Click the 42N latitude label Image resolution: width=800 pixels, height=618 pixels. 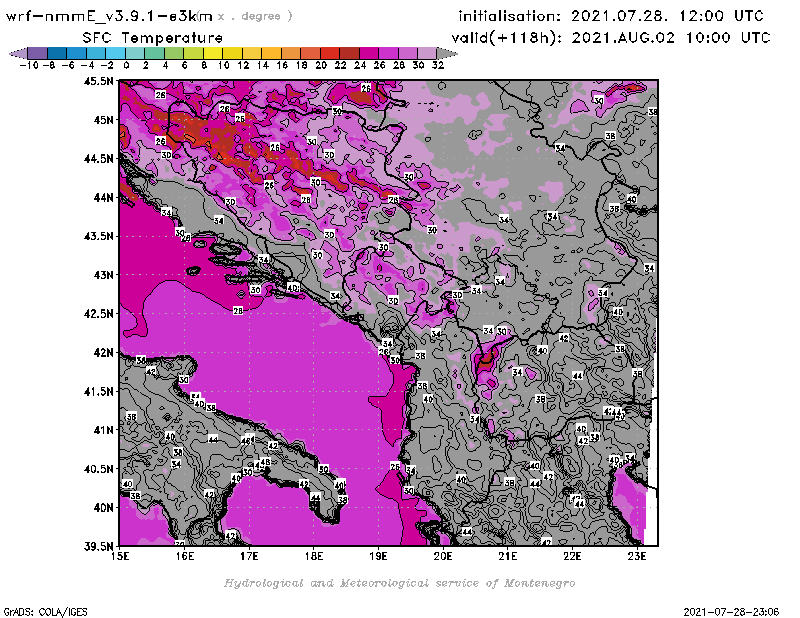pyautogui.click(x=103, y=353)
